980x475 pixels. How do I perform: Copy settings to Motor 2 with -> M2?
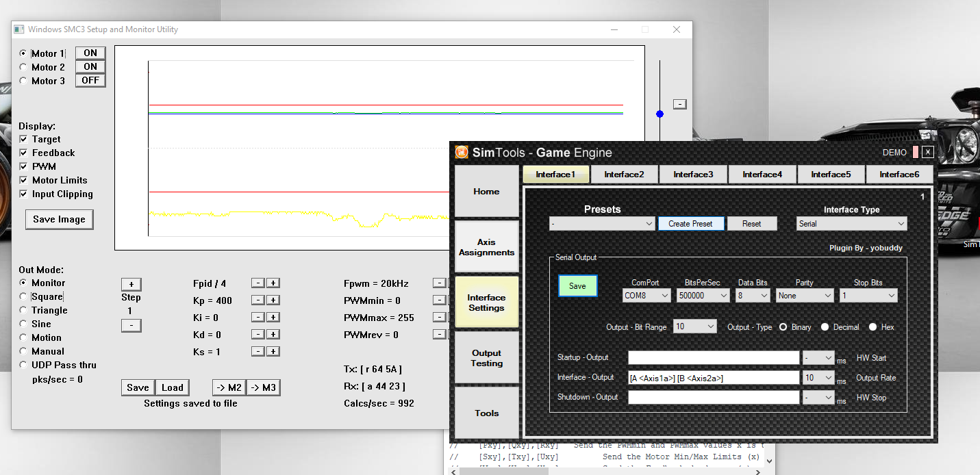point(229,387)
